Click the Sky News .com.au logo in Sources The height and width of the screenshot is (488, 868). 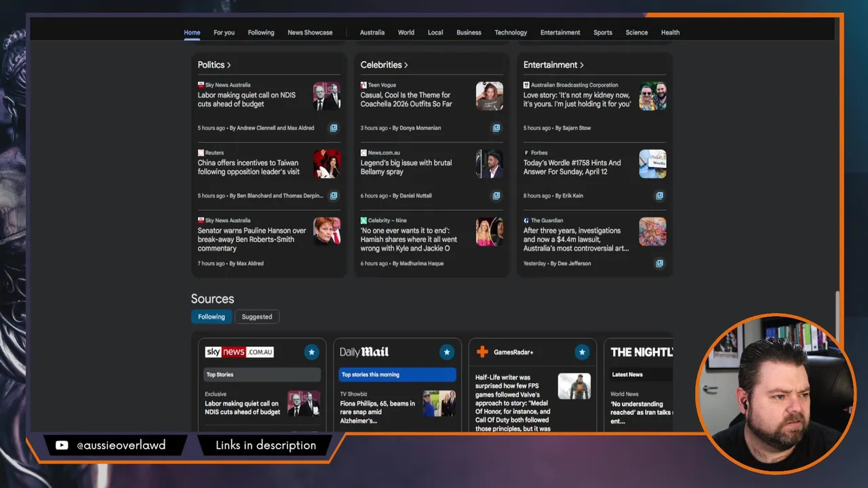pos(239,352)
